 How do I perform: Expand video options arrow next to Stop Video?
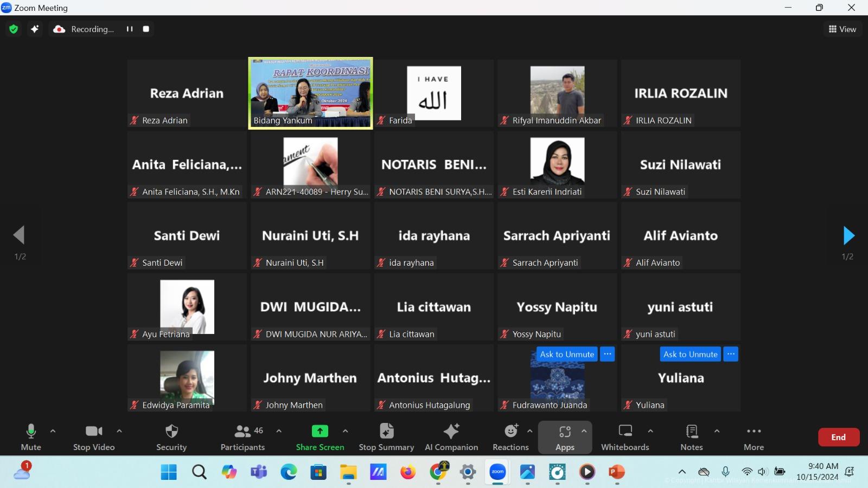click(x=119, y=431)
